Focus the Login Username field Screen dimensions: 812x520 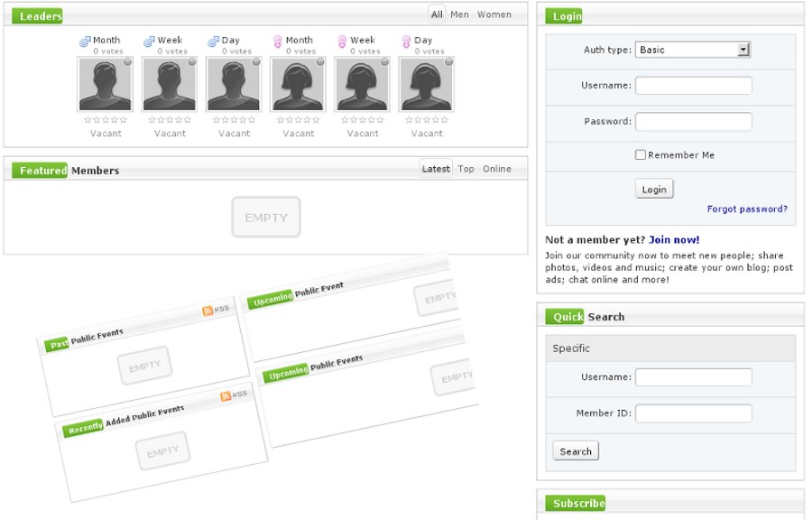pos(694,86)
